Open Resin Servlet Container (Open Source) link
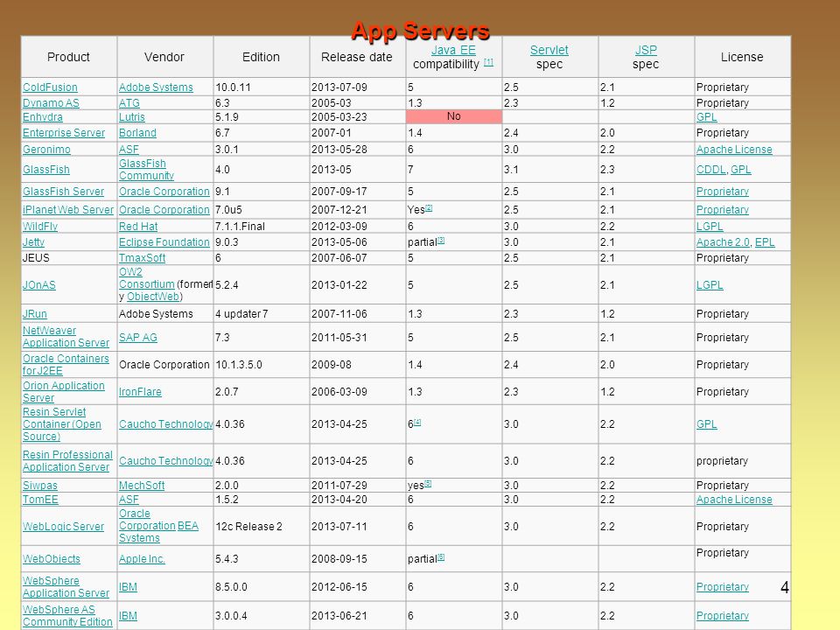The image size is (840, 630). [x=61, y=424]
